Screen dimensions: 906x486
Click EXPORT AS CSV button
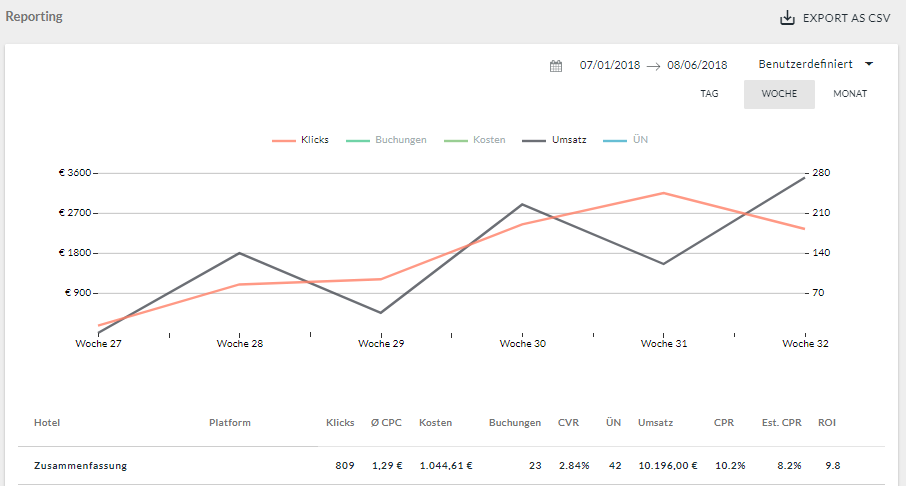coord(836,18)
